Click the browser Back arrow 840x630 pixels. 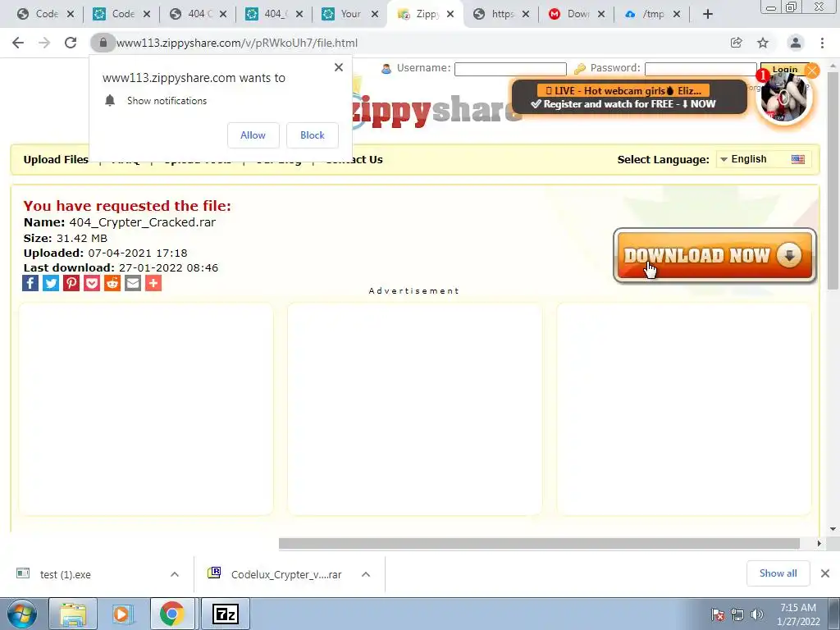(x=18, y=43)
